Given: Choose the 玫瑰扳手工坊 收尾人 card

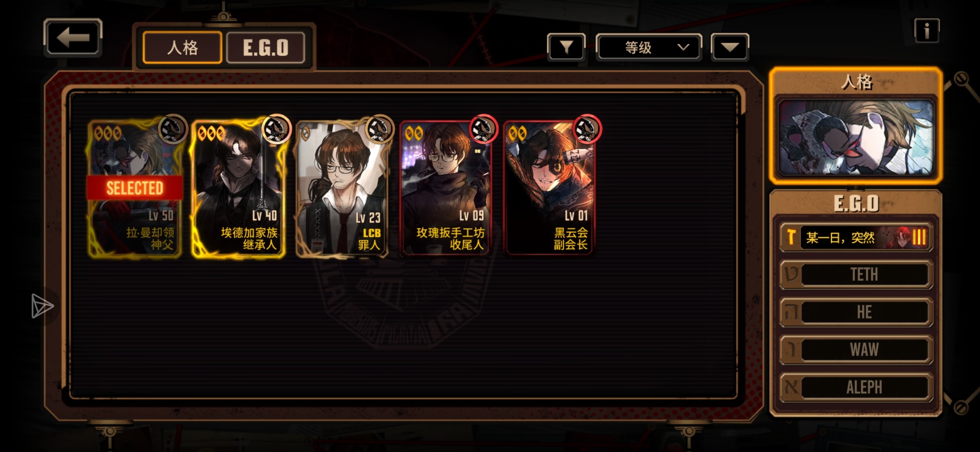Looking at the screenshot, I should 446,188.
